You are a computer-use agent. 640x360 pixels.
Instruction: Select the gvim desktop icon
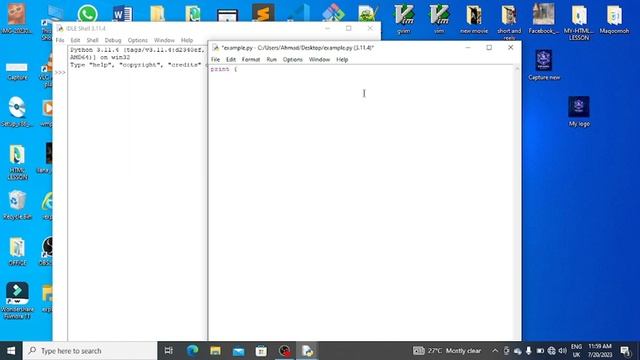point(404,19)
